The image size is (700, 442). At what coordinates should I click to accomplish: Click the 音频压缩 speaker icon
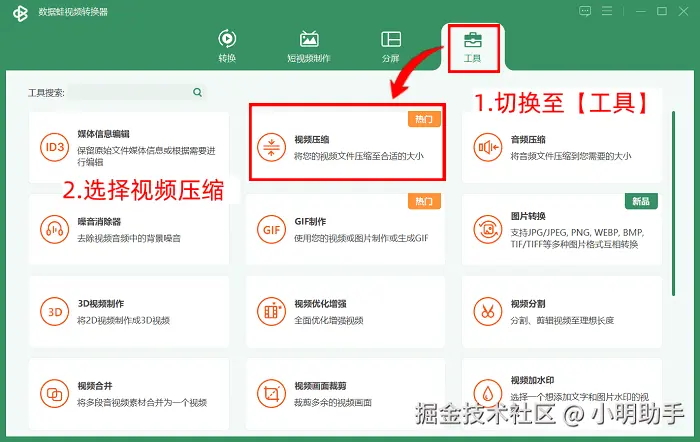[488, 147]
